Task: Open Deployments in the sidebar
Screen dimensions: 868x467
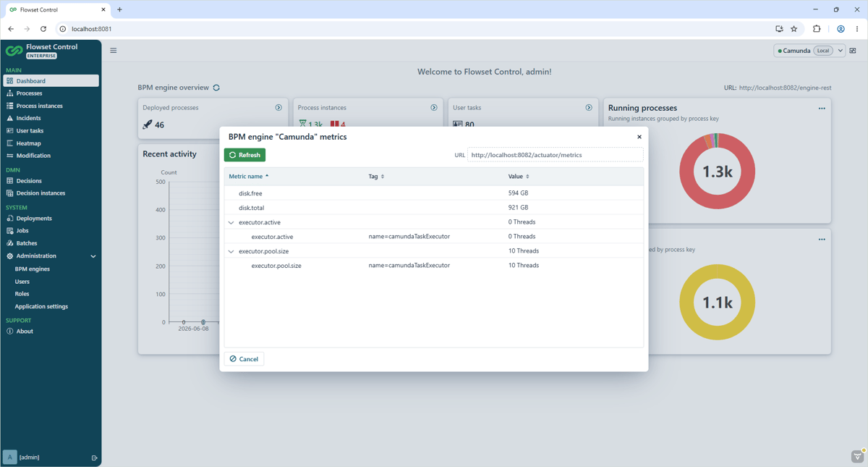Action: [x=51, y=219]
